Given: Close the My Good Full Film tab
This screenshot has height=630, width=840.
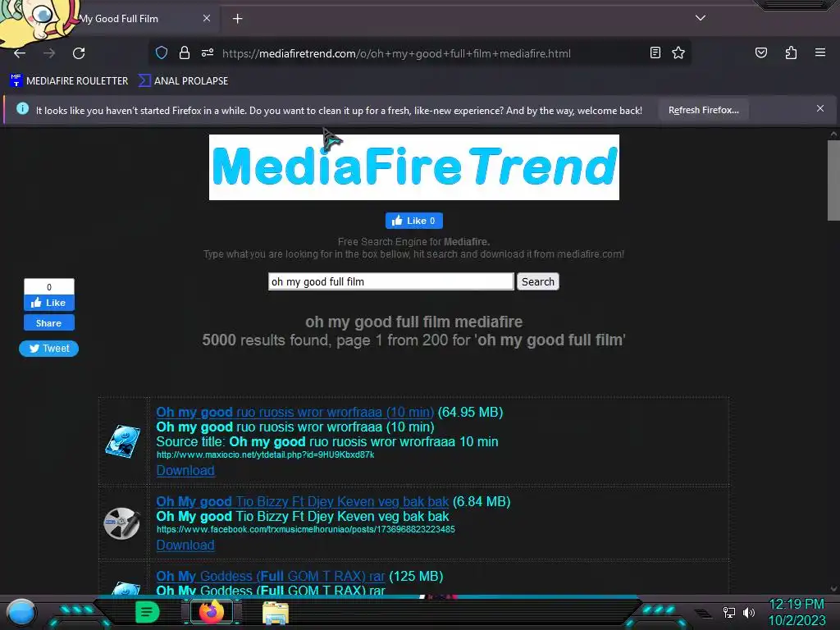Looking at the screenshot, I should pos(206,18).
